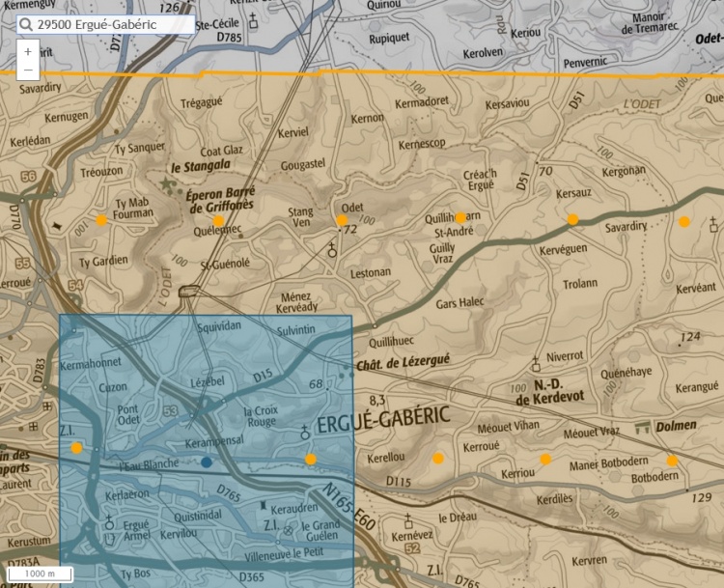The image size is (724, 588).
Task: Click the orange marker at Quillihuarn
Action: pyautogui.click(x=460, y=217)
